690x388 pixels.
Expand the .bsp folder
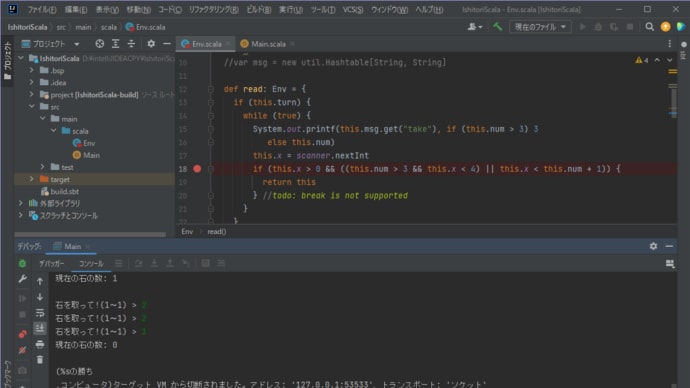point(31,70)
